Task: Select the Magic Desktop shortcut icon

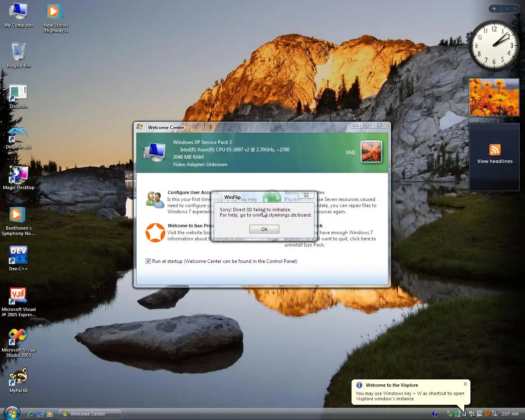Action: pyautogui.click(x=18, y=178)
